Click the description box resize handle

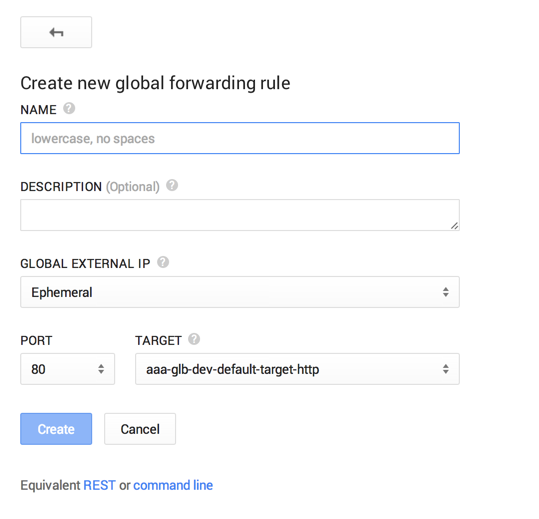(x=454, y=225)
